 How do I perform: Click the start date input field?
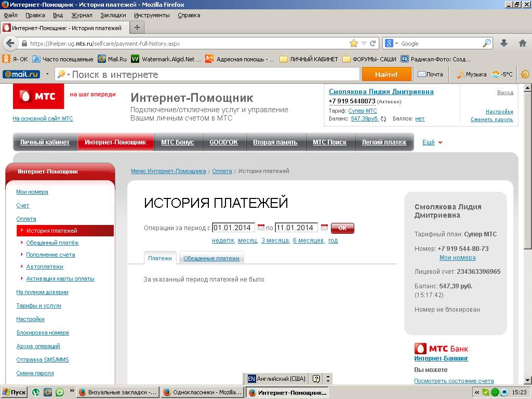pos(233,228)
